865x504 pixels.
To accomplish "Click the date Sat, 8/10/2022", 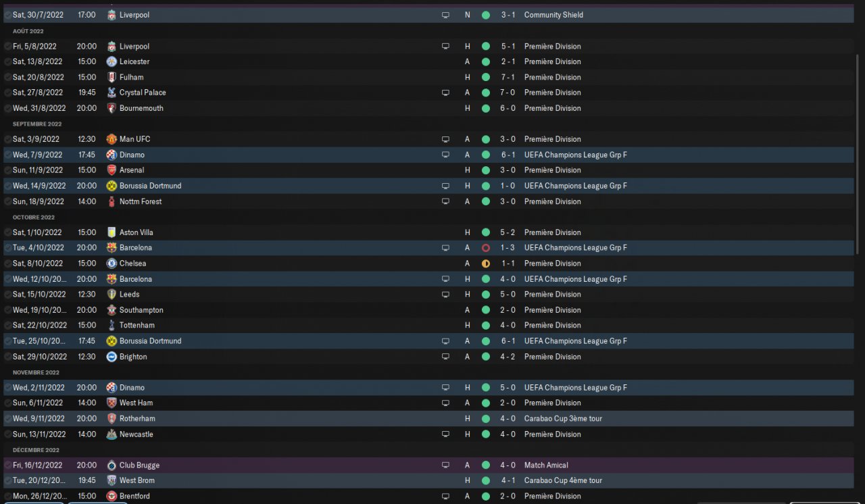I will [x=38, y=263].
